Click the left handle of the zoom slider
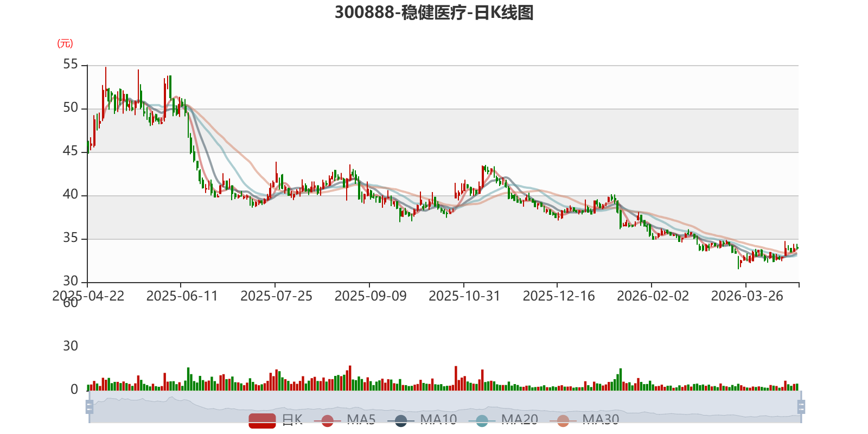The height and width of the screenshot is (434, 868). click(x=90, y=407)
